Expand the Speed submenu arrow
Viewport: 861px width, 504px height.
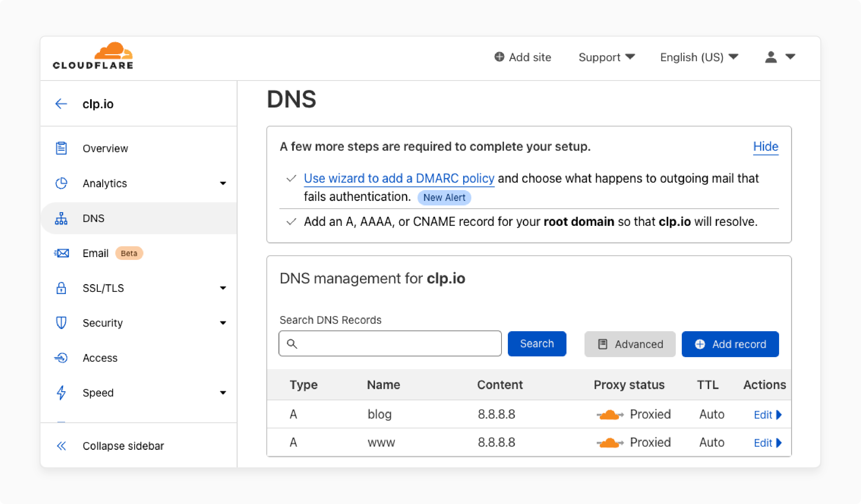[x=223, y=392]
